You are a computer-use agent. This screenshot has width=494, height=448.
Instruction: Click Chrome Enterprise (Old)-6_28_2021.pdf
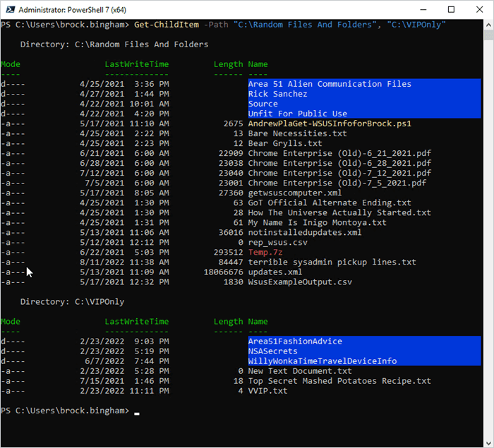(x=339, y=163)
